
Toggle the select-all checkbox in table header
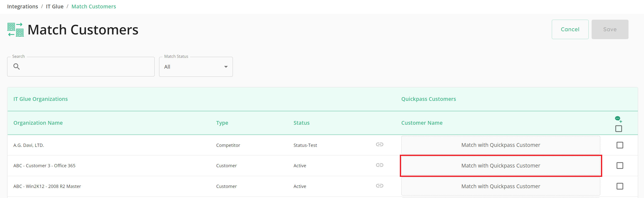click(618, 129)
